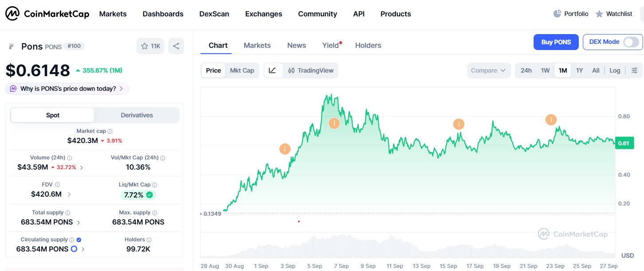The height and width of the screenshot is (271, 644).
Task: Open DexScan in top navigation
Action: 214,14
